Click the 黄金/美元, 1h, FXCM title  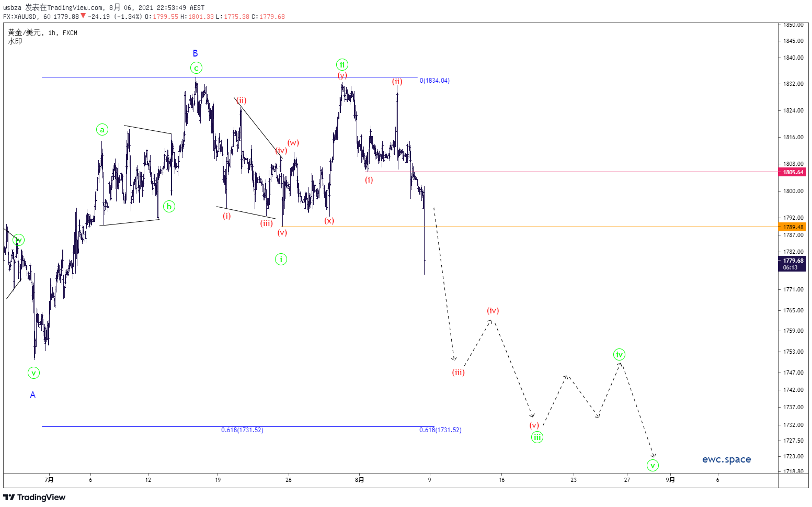point(43,33)
